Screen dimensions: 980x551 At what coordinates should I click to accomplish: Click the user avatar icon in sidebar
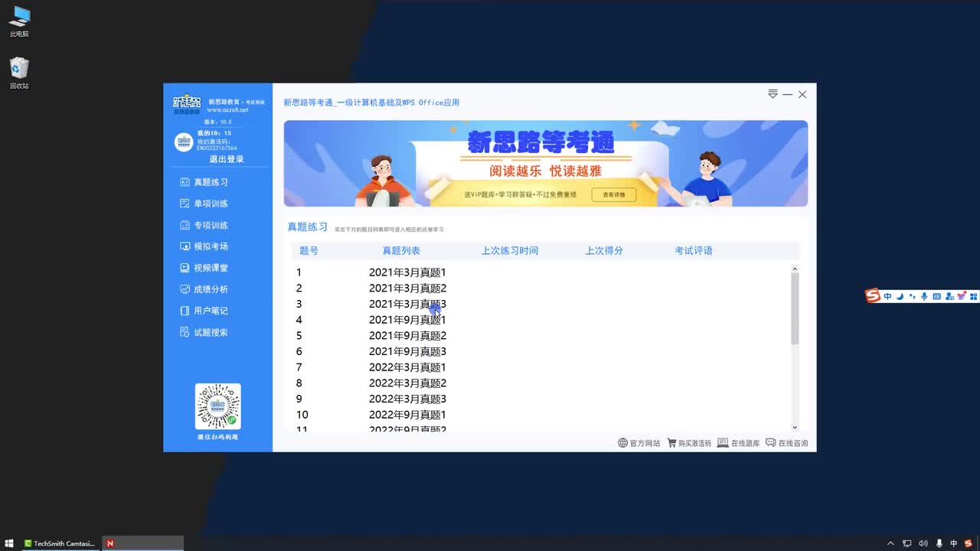(x=184, y=142)
